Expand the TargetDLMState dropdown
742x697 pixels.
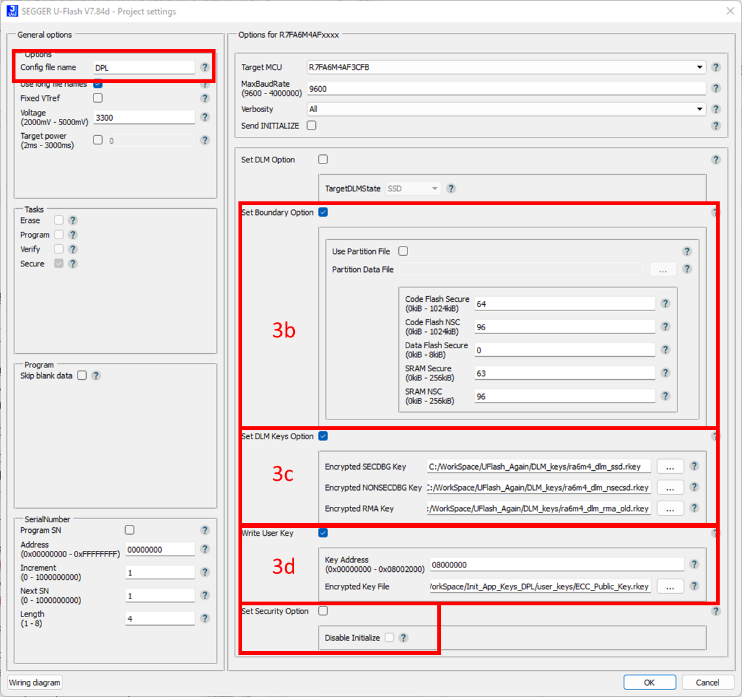(x=413, y=188)
